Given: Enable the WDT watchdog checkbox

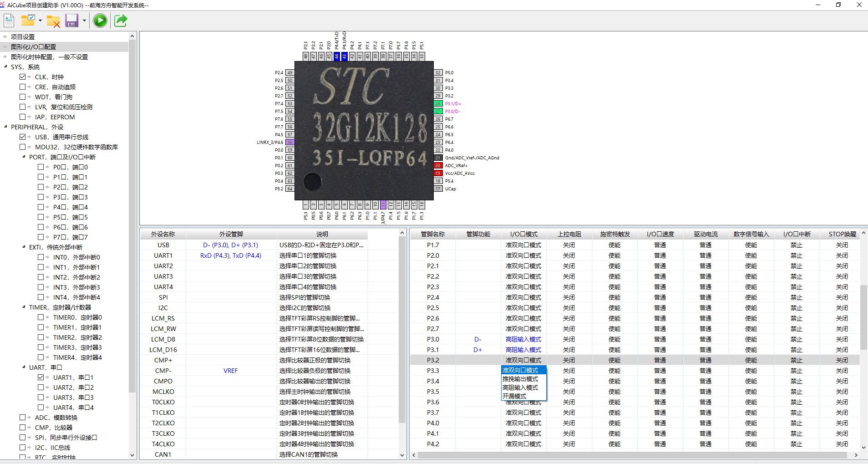Looking at the screenshot, I should click(22, 97).
